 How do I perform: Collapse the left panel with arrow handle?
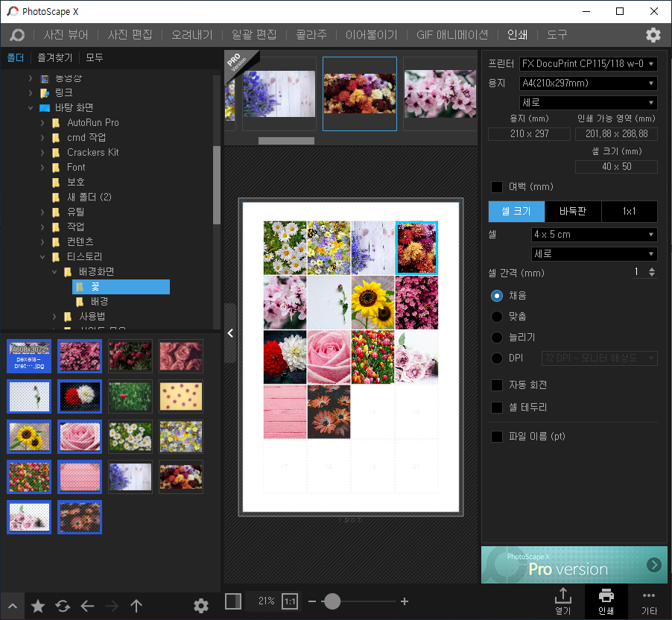230,333
